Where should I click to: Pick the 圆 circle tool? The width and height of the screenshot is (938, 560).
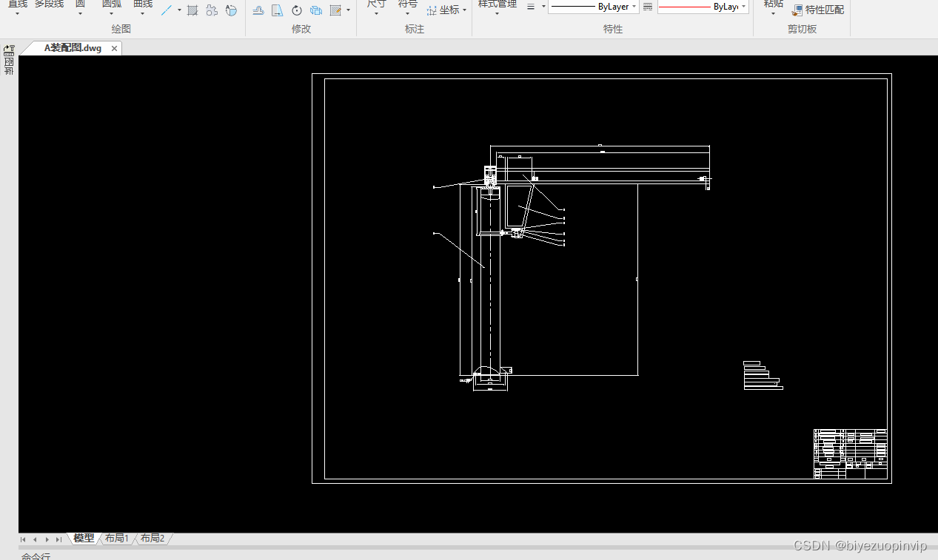tap(80, 4)
